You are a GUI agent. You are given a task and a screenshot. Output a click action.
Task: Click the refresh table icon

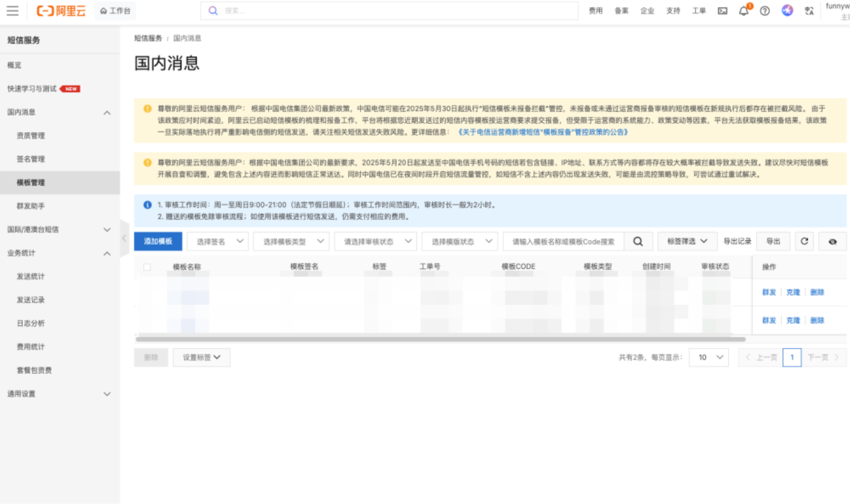[x=804, y=241]
